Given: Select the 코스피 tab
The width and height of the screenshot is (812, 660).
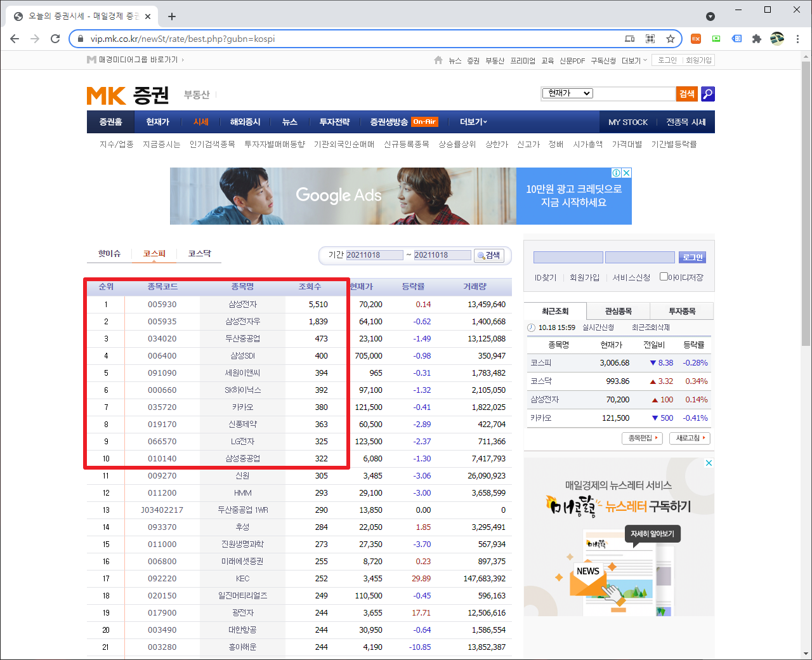Looking at the screenshot, I should (x=154, y=253).
